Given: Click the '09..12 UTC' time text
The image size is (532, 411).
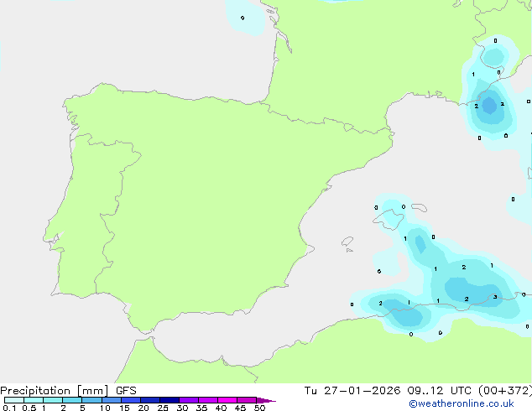Looking at the screenshot, I should pyautogui.click(x=440, y=391).
